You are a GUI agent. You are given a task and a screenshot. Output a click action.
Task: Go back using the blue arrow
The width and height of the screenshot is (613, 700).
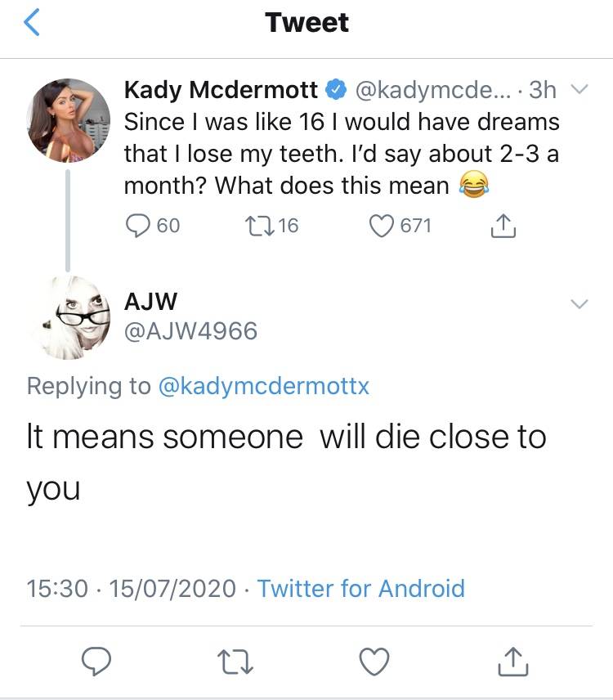[x=32, y=22]
